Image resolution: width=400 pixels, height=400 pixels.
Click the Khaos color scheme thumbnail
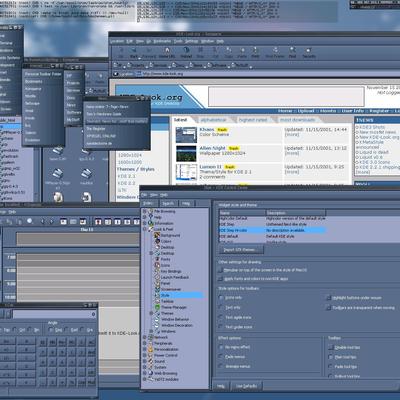tap(186, 135)
